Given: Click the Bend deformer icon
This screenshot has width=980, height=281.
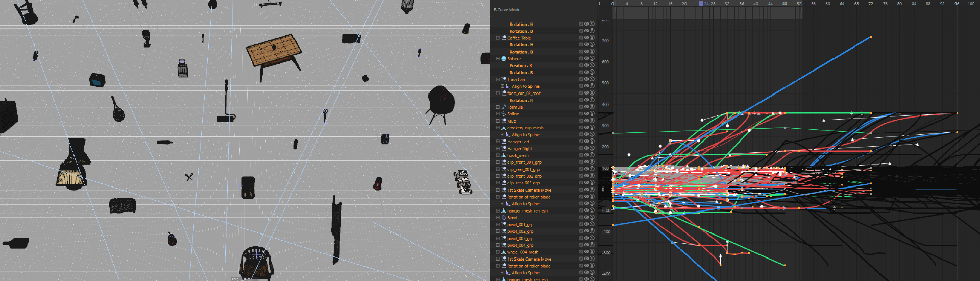Looking at the screenshot, I should (x=504, y=218).
